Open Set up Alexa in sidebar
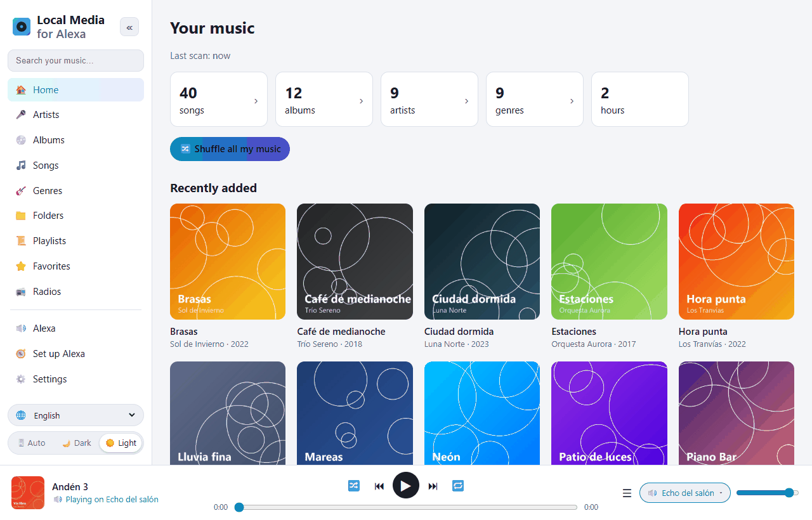 point(75,354)
